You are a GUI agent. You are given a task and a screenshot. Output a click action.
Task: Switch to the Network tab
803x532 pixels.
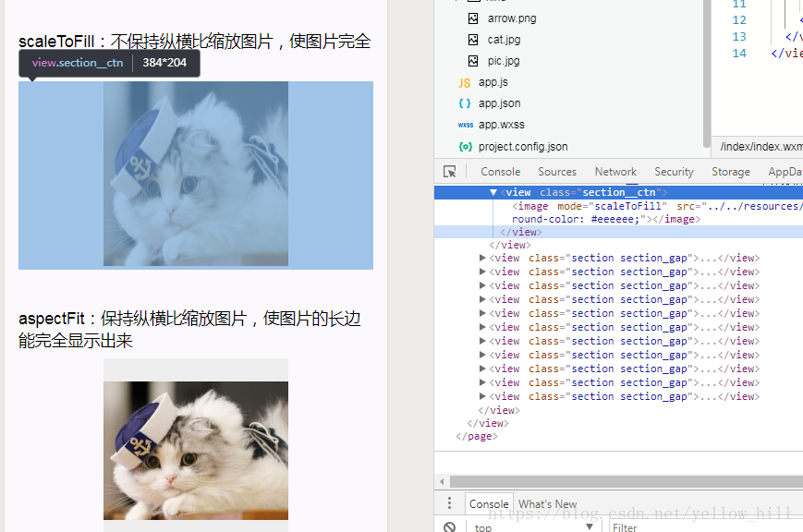(615, 172)
